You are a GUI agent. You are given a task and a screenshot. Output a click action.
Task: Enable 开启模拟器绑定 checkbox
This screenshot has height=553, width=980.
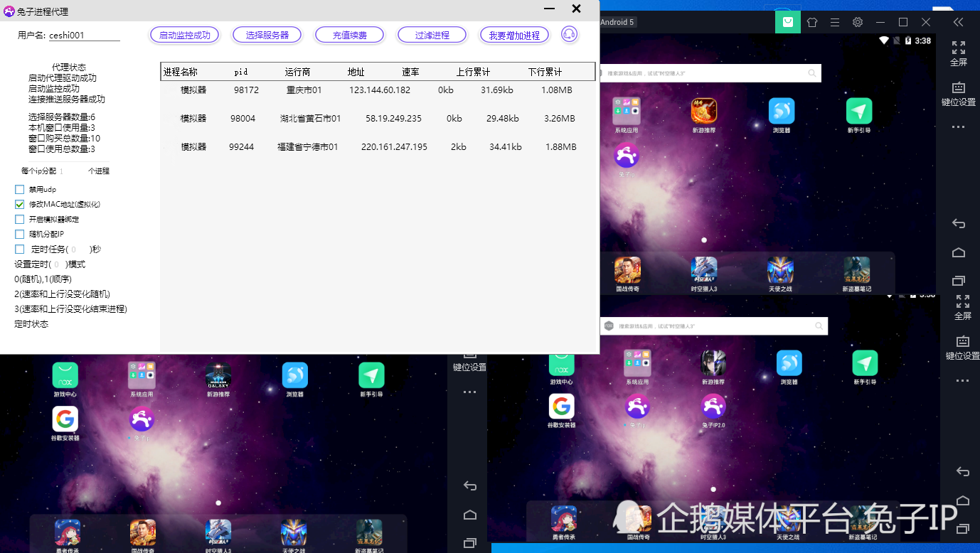(20, 219)
